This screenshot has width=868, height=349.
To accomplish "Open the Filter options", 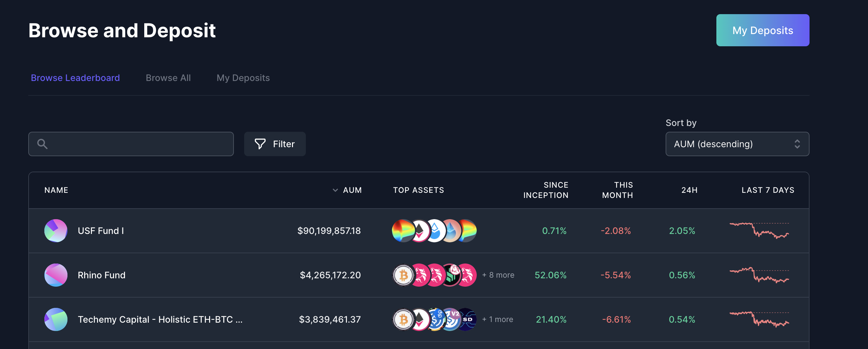I will (x=275, y=144).
